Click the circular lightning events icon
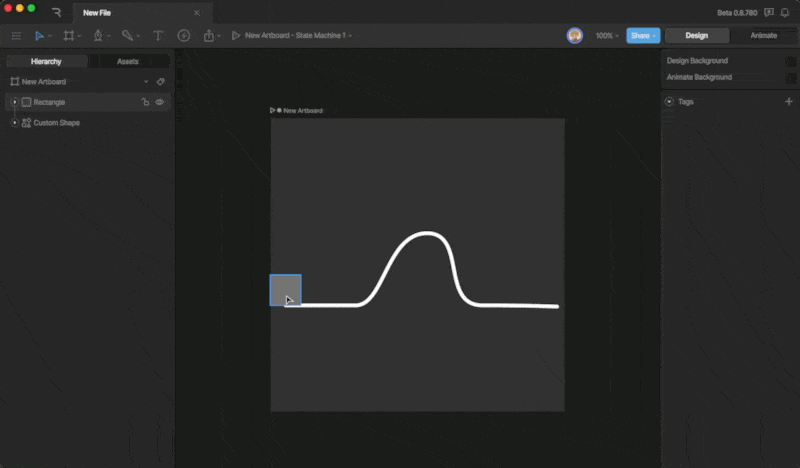 pyautogui.click(x=184, y=35)
